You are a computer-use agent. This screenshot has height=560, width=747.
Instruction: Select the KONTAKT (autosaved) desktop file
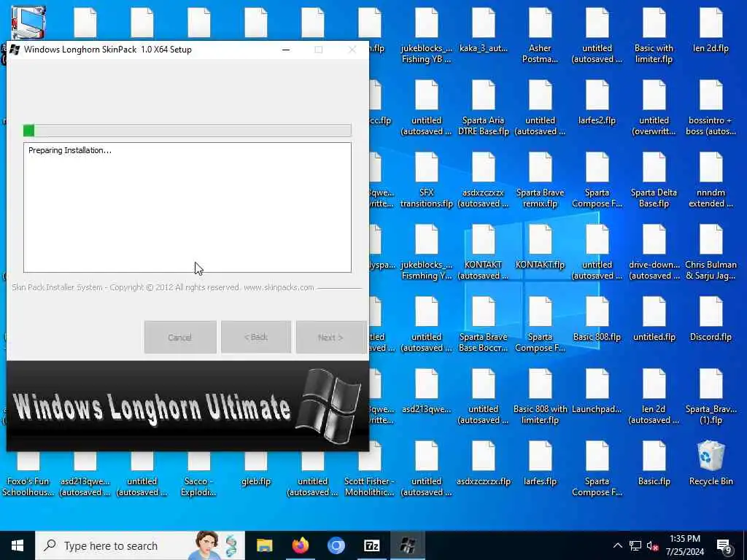click(x=483, y=252)
